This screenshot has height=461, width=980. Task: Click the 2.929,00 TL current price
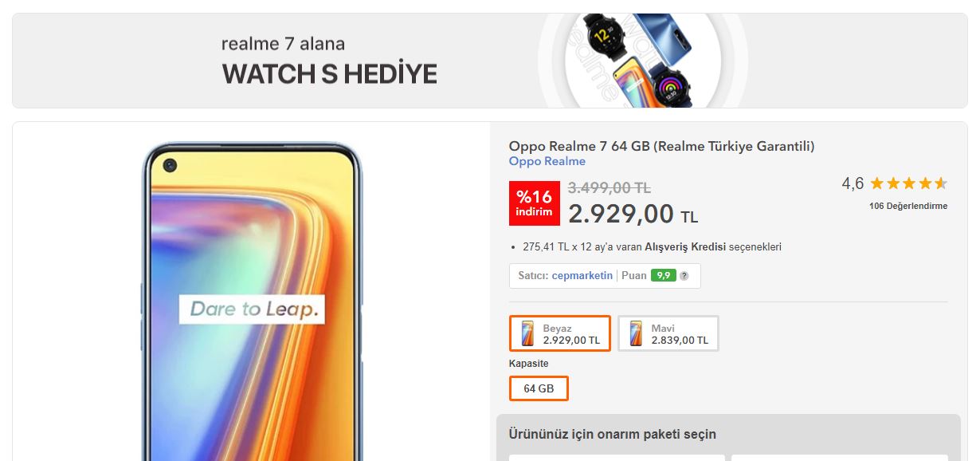[x=633, y=214]
